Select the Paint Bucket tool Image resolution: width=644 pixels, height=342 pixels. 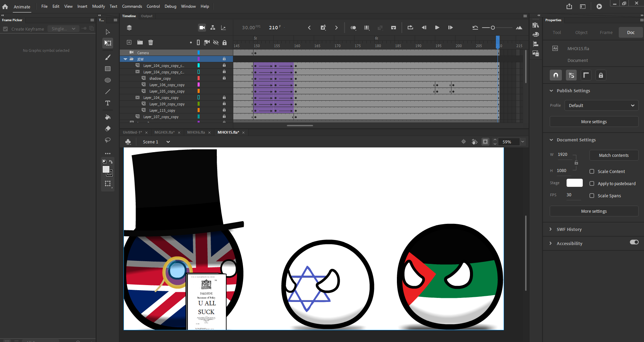108,117
